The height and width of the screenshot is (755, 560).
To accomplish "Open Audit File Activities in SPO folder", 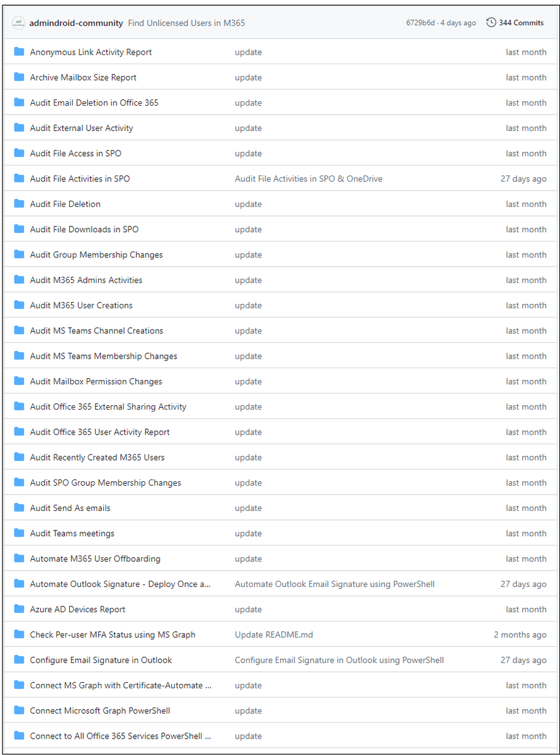I will coord(80,179).
